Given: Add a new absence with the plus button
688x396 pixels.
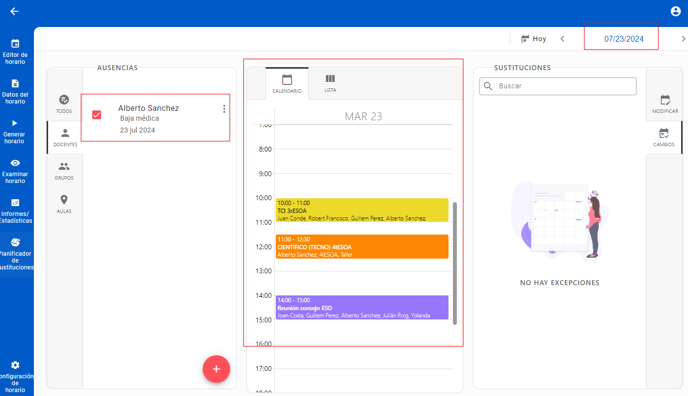Looking at the screenshot, I should [216, 369].
